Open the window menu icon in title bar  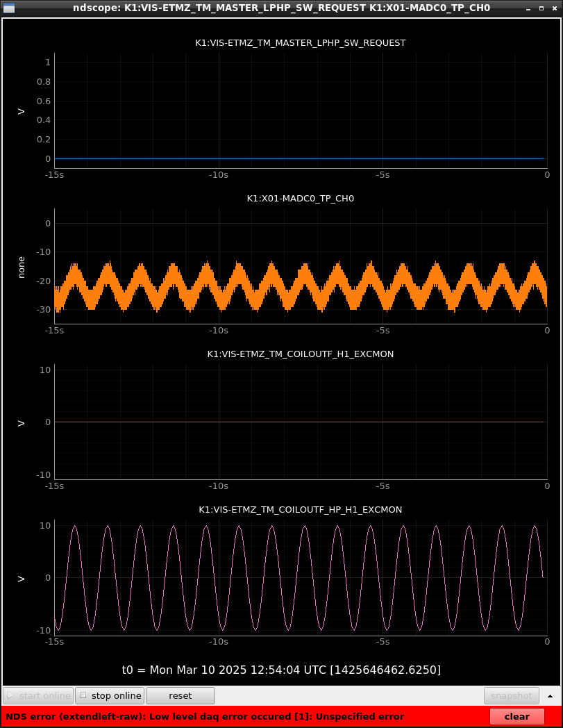(9, 8)
